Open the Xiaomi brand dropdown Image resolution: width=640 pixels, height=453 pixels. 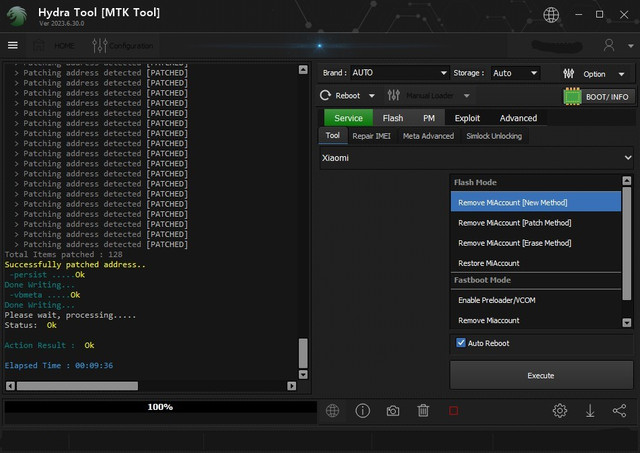click(x=476, y=158)
